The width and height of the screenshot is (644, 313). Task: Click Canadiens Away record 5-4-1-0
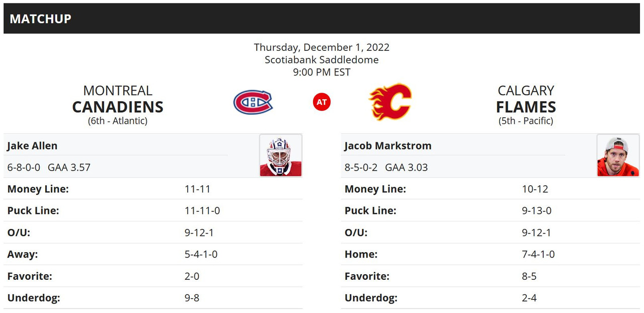[x=201, y=255]
